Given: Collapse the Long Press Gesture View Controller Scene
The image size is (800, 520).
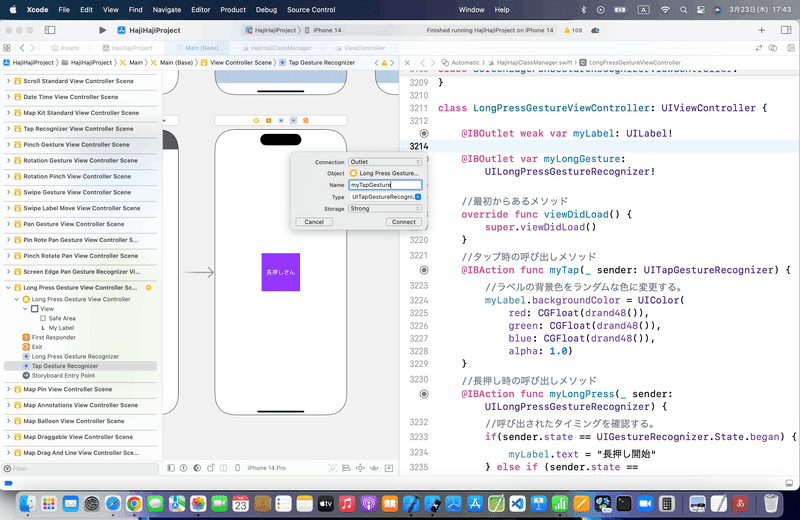Looking at the screenshot, I should [x=8, y=288].
